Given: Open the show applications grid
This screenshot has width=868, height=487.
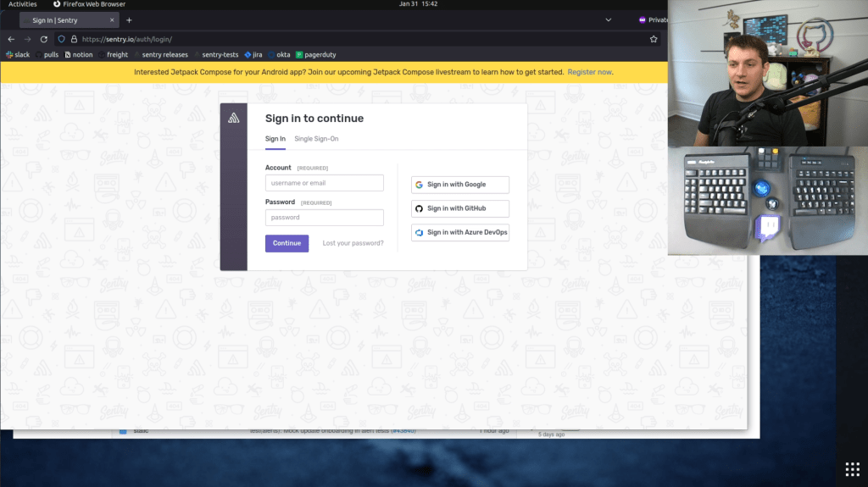Looking at the screenshot, I should (852, 469).
